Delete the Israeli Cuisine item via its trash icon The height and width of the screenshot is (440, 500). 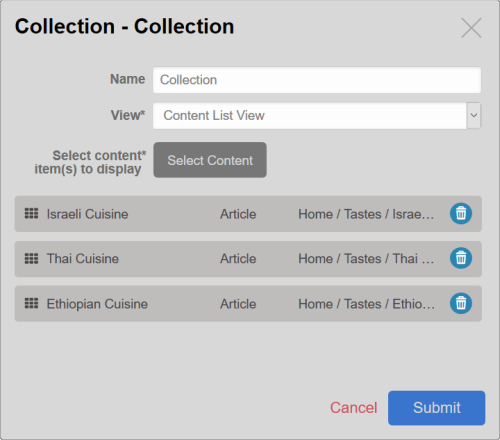tap(461, 214)
